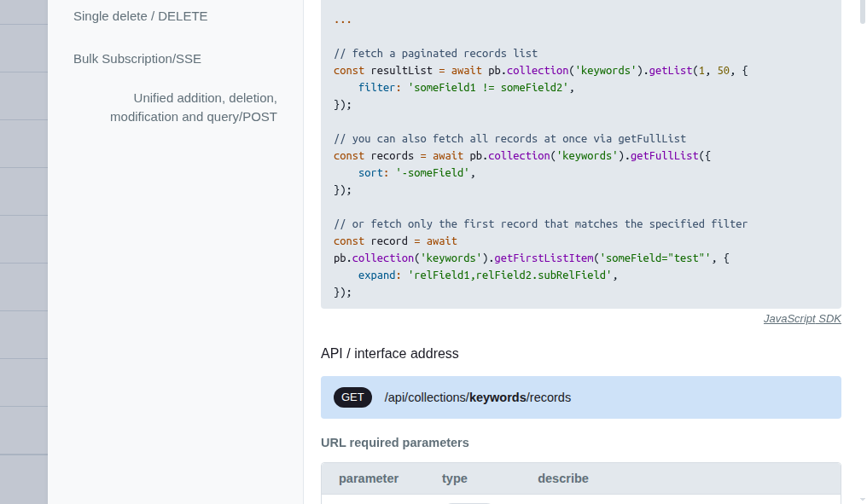
Task: Click the expand: 'relField1,relField2.subRelField' line
Action: (488, 275)
